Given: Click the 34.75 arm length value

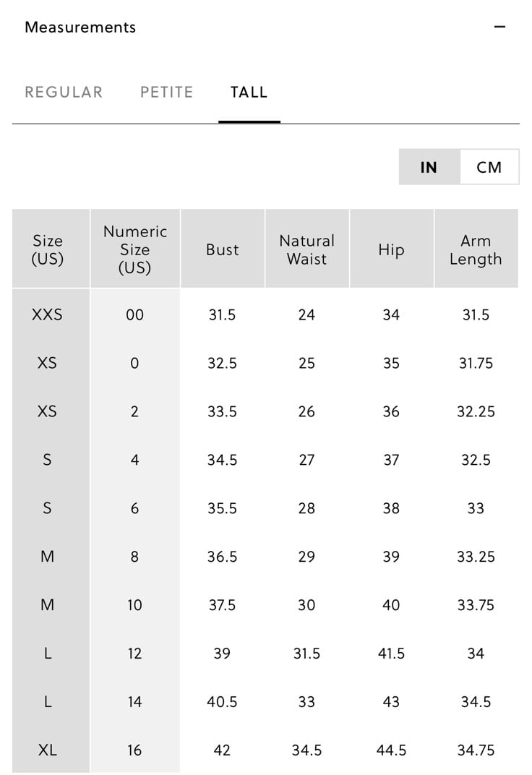Looking at the screenshot, I should tap(476, 750).
